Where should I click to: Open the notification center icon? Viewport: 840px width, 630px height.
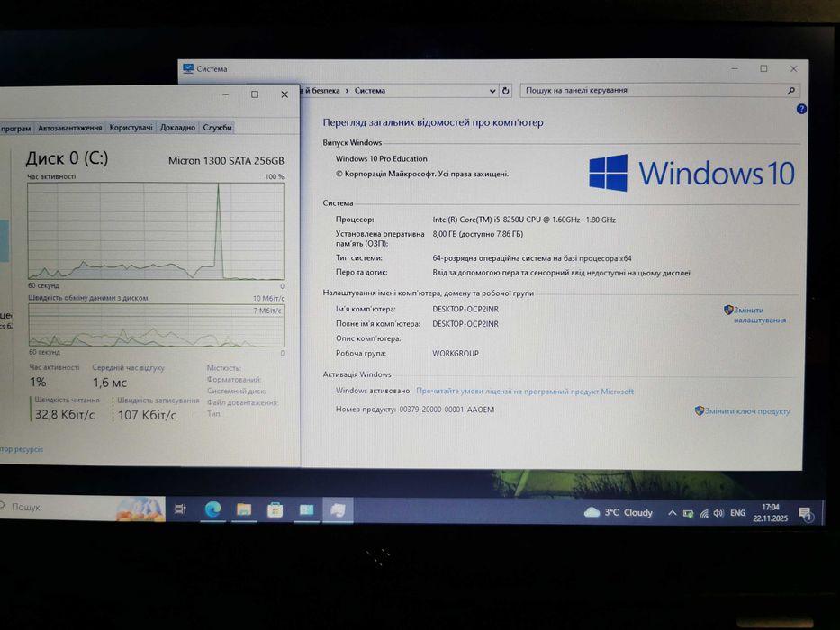tap(807, 515)
